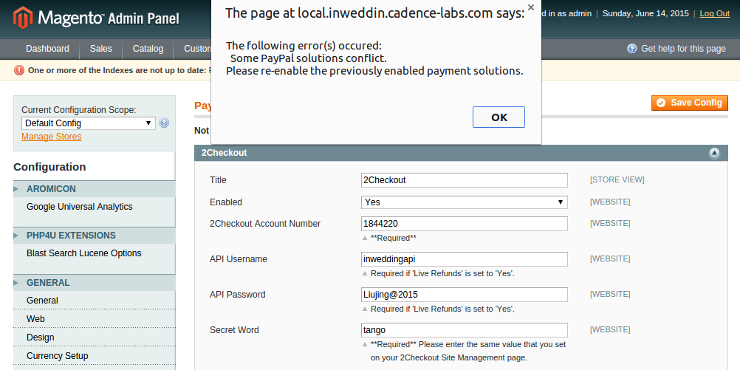740x370 pixels.
Task: Click the API Password field
Action: 464,294
